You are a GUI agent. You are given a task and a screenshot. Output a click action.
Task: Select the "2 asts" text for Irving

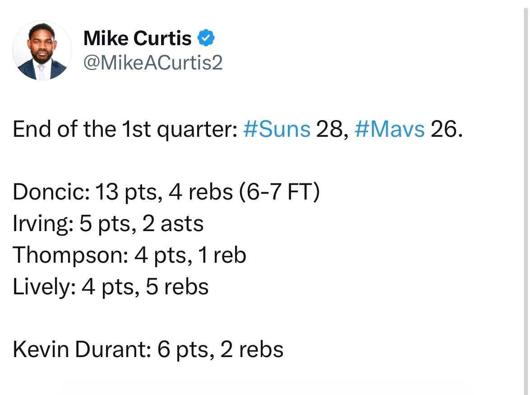[173, 224]
